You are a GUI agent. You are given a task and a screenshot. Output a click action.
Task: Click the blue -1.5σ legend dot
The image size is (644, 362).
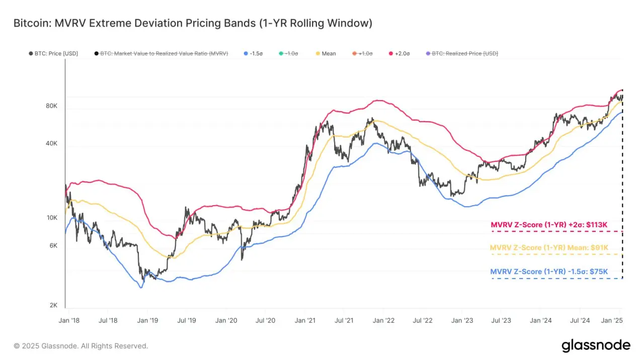pos(245,53)
